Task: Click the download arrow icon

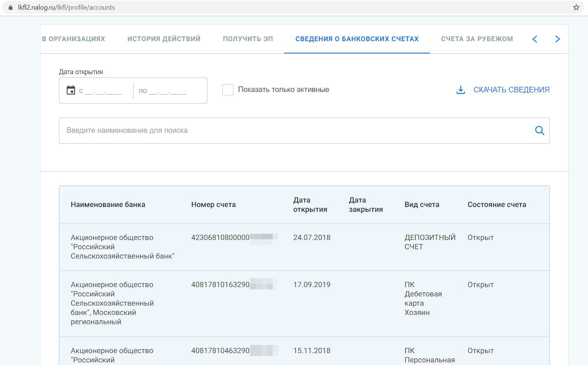Action: pos(460,90)
